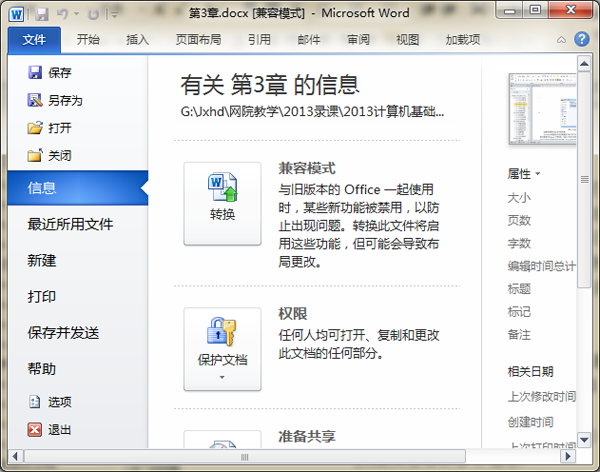Expand 保护文档 dropdown arrow

[222, 377]
